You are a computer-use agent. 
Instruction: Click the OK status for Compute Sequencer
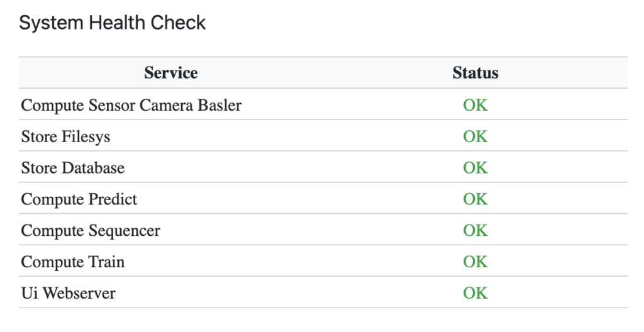[x=475, y=231]
